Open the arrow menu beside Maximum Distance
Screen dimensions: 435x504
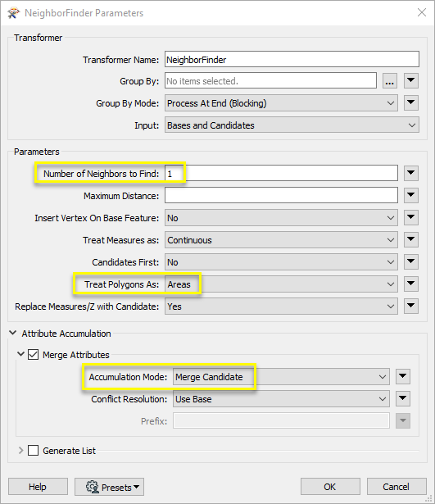(x=411, y=195)
